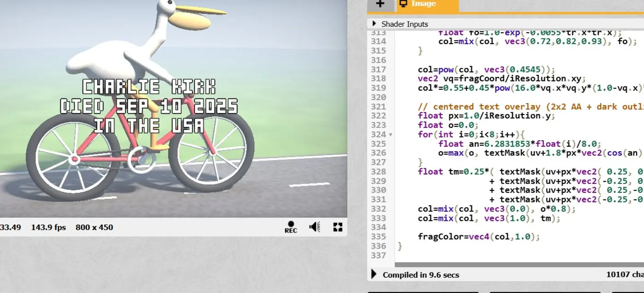Viewport: 644px width, 293px height.
Task: Add a new buffer with plus tab
Action: pos(380,4)
